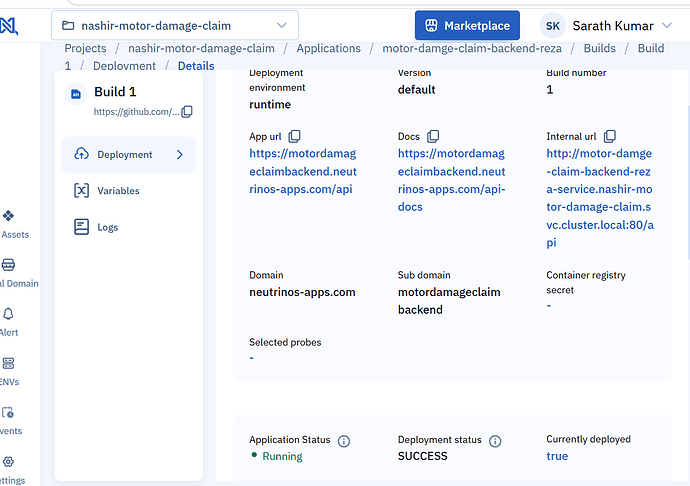Open the Docs api-docs link
This screenshot has height=486, width=690.
[x=451, y=180]
